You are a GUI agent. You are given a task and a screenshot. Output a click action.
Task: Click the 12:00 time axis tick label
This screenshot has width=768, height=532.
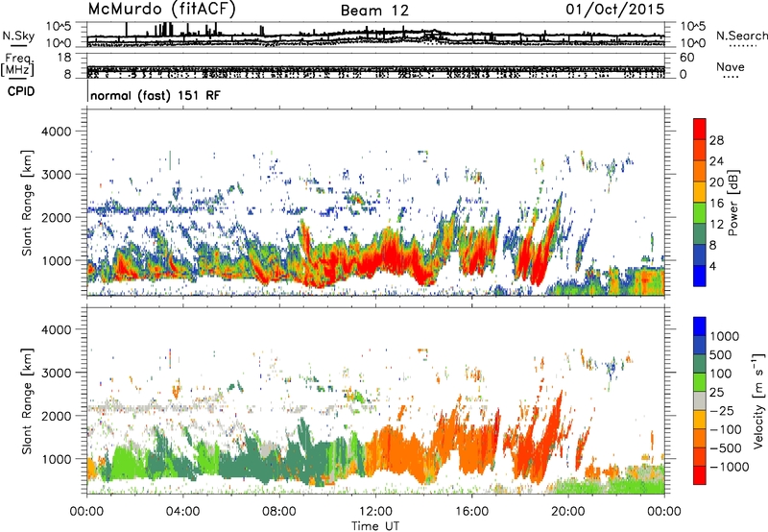(375, 512)
